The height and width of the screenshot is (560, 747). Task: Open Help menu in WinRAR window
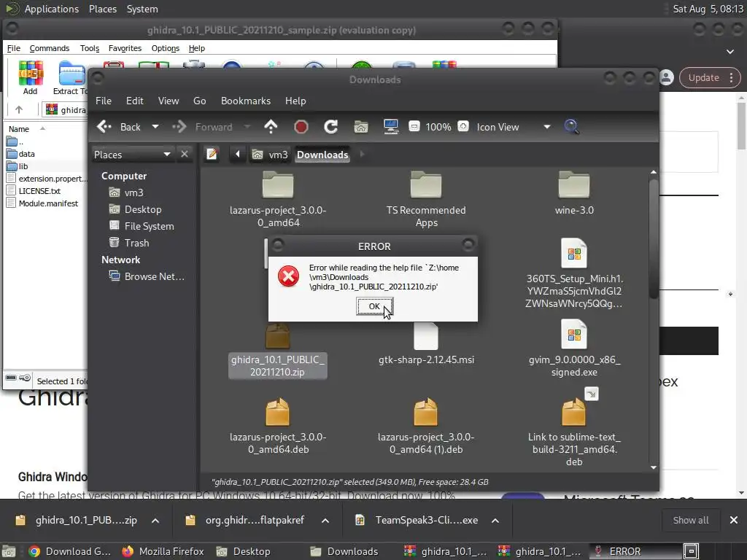(x=197, y=48)
